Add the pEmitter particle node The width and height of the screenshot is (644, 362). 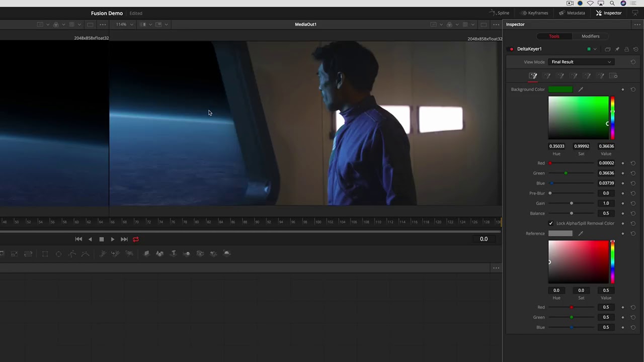(102, 254)
